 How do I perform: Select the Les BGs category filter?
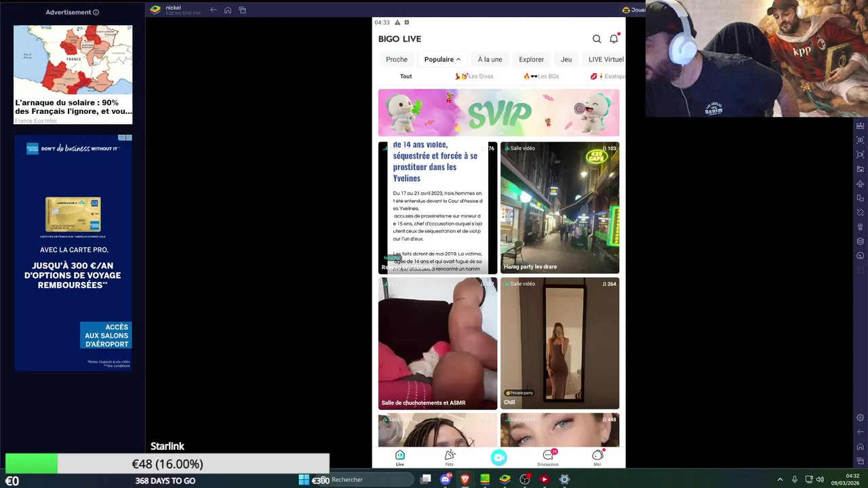(x=541, y=77)
